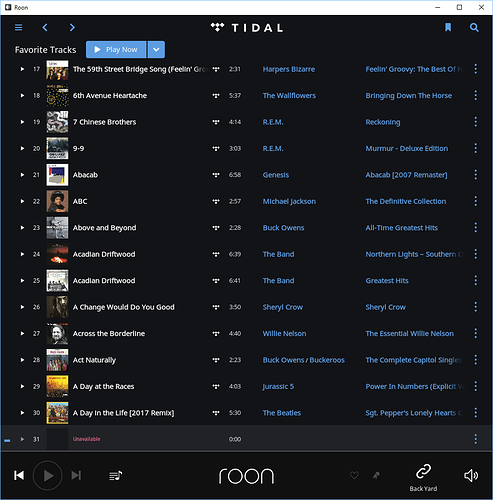The height and width of the screenshot is (500, 493).
Task: Open Michael Jackson artist link
Action: (x=289, y=201)
